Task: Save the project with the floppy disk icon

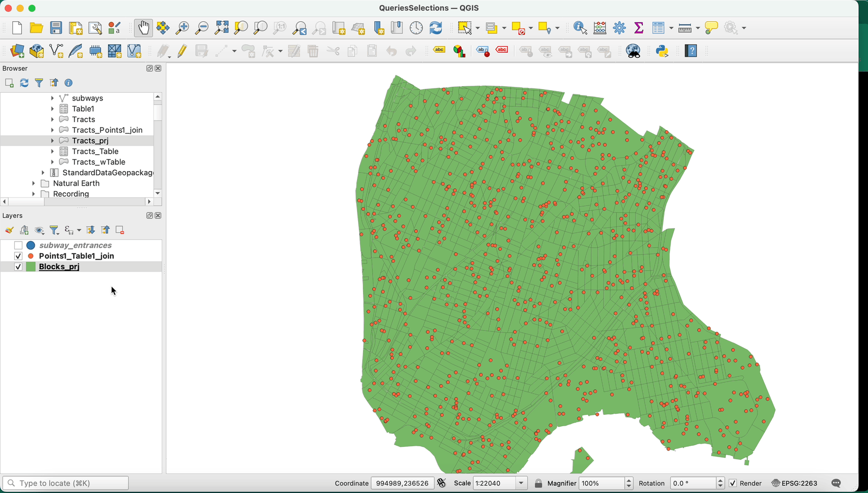Action: (56, 28)
